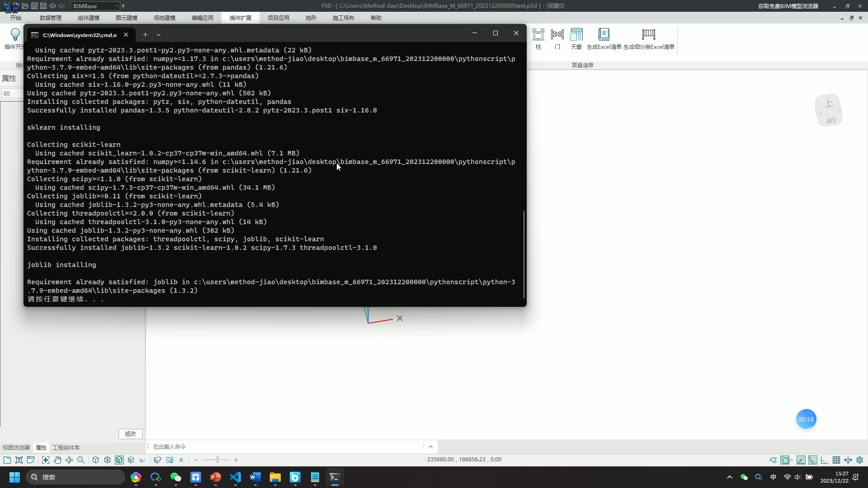
Task: Toggle the polar tracking snap button
Action: [812, 460]
